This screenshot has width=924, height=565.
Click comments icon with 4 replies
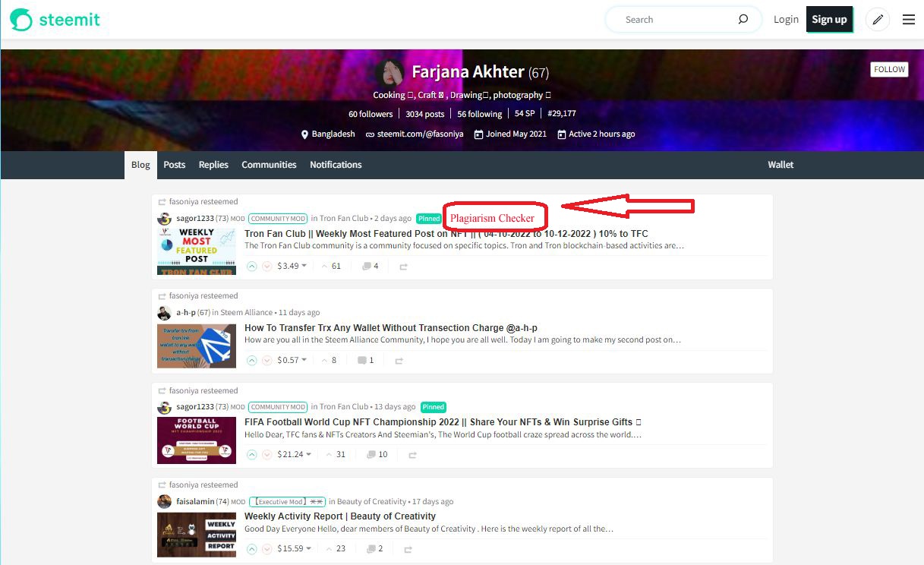(x=367, y=266)
